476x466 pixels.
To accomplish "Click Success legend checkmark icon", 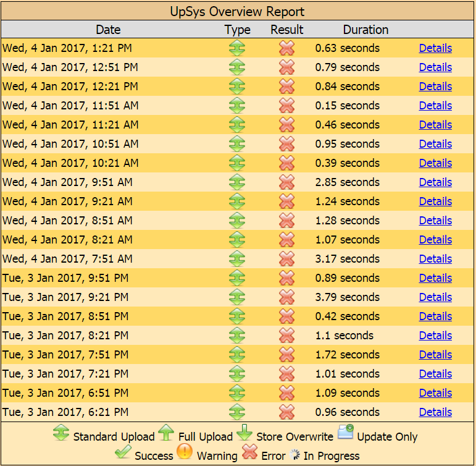I will [123, 452].
